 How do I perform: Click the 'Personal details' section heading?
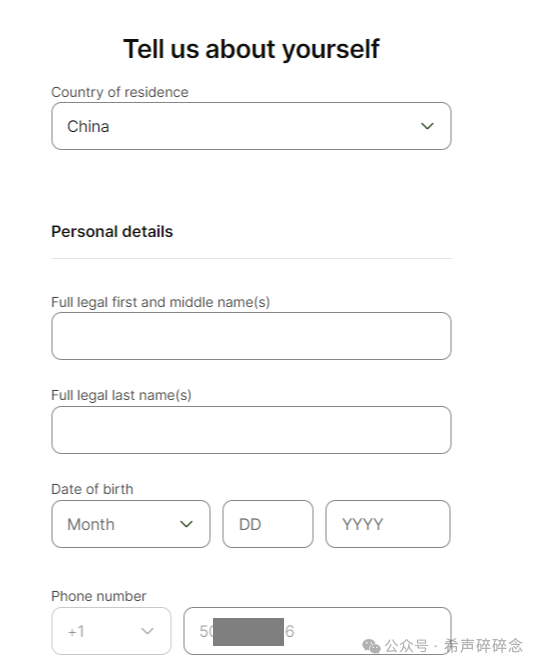coord(112,232)
